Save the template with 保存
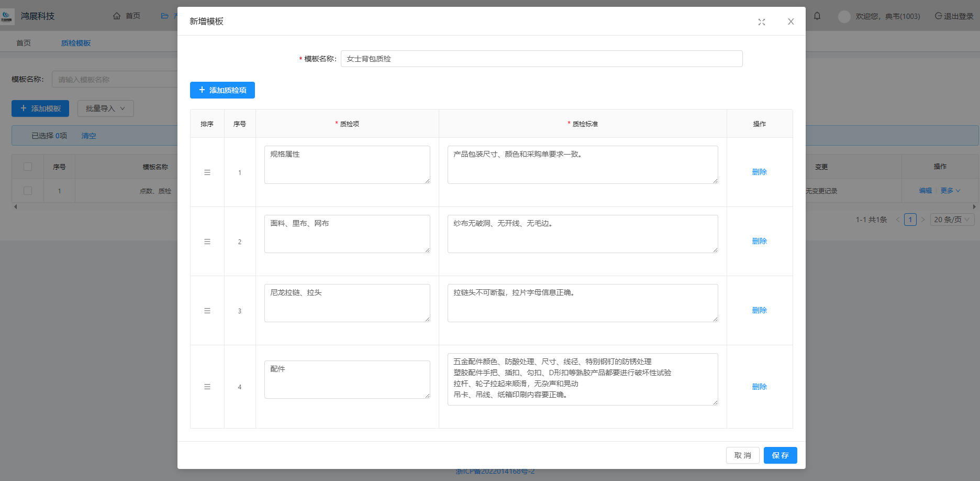 point(780,455)
